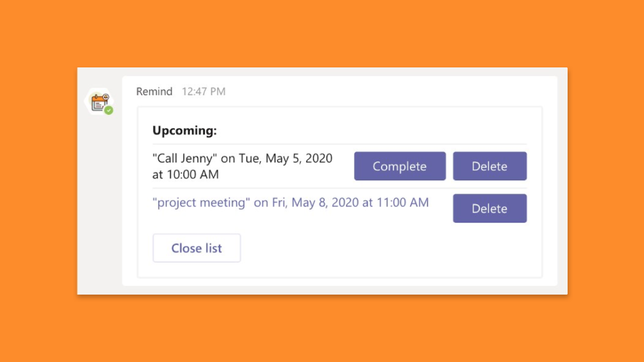644x362 pixels.
Task: Open the Remind bot avatar icon
Action: (x=99, y=101)
